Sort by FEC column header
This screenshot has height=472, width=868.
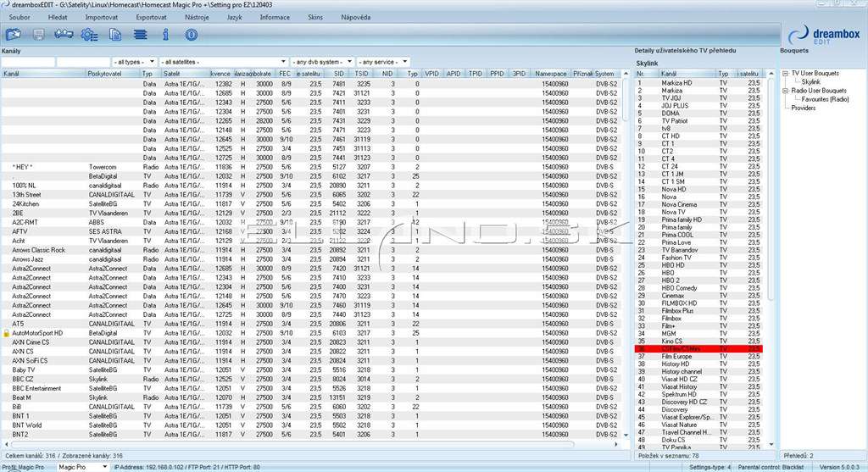point(285,74)
